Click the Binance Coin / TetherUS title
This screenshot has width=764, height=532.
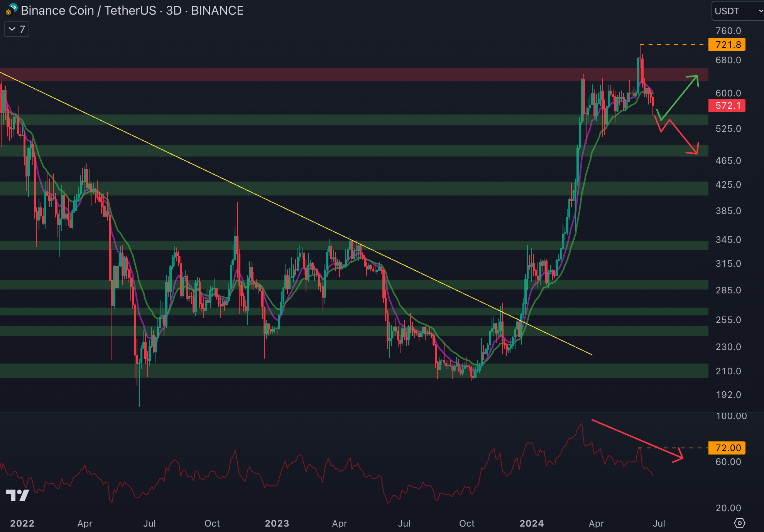[89, 10]
